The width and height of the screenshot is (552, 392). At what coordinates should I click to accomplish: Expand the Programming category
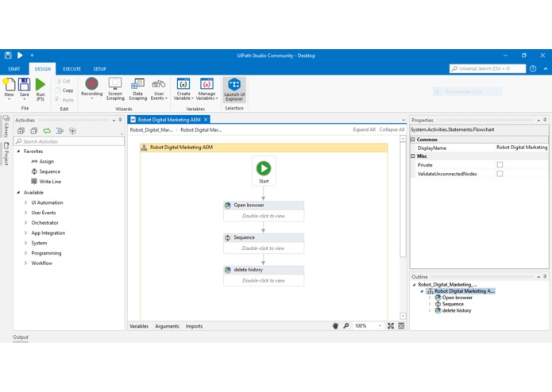tap(26, 253)
